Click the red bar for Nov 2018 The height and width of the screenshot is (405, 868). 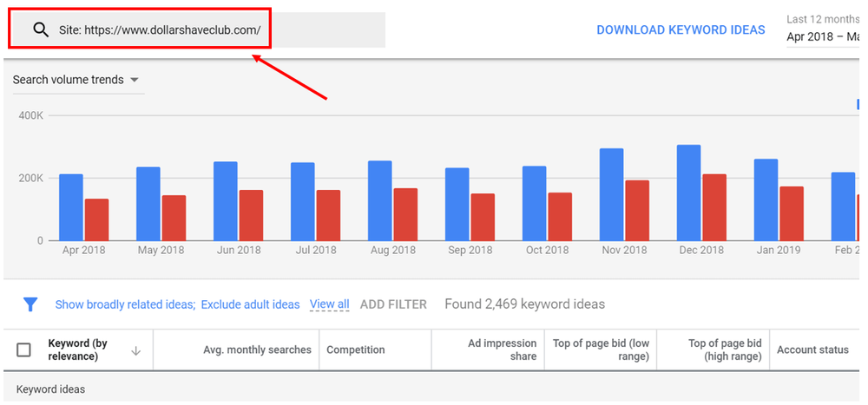(x=637, y=210)
